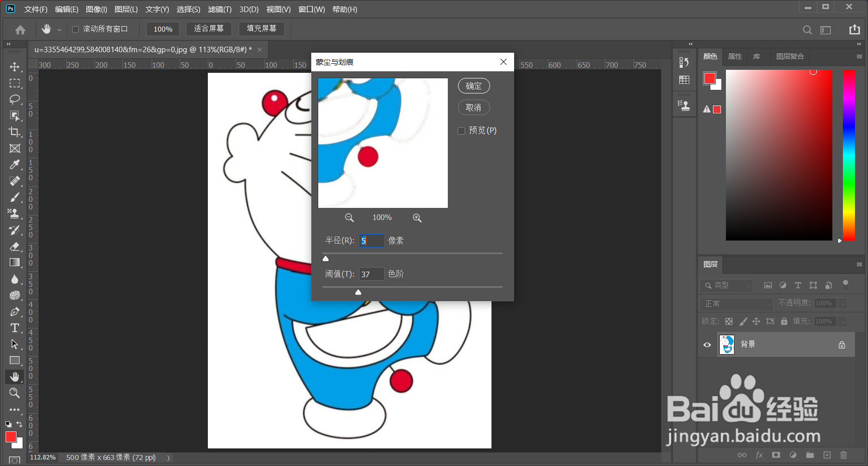
Task: Select the Lasso tool
Action: pyautogui.click(x=15, y=99)
